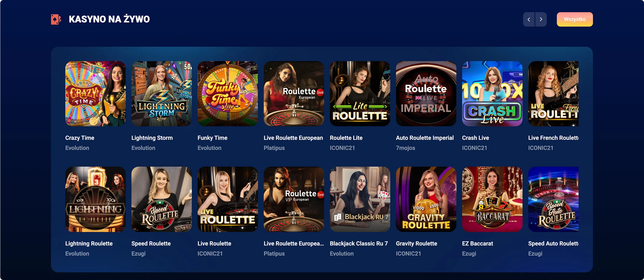
Task: Launch the Lightning Storm game tile
Action: pos(162,94)
